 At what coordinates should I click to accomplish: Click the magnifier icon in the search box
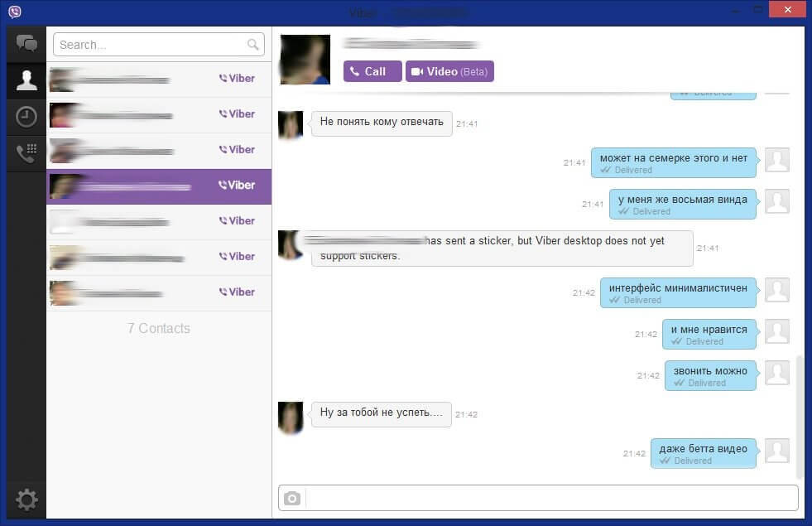click(252, 45)
